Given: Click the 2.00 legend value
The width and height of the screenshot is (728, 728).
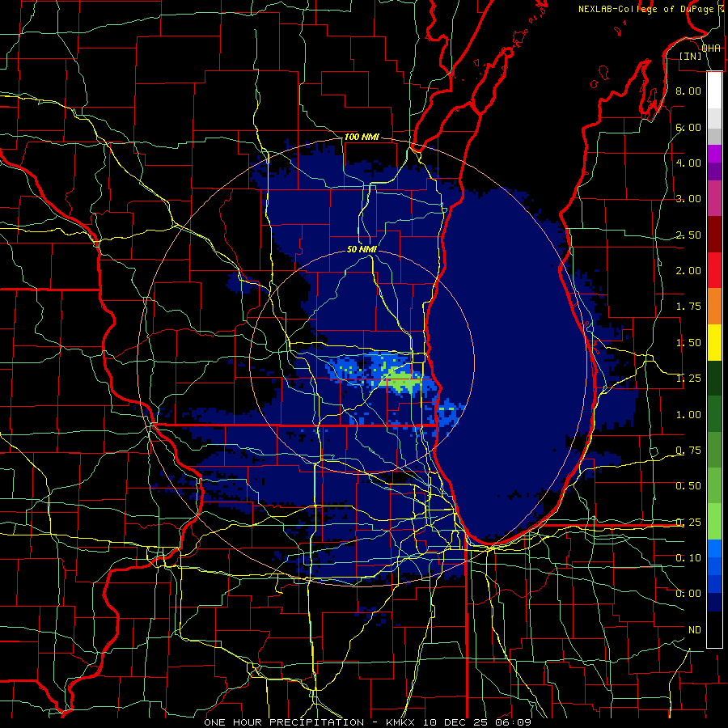Looking at the screenshot, I should click(x=688, y=271).
